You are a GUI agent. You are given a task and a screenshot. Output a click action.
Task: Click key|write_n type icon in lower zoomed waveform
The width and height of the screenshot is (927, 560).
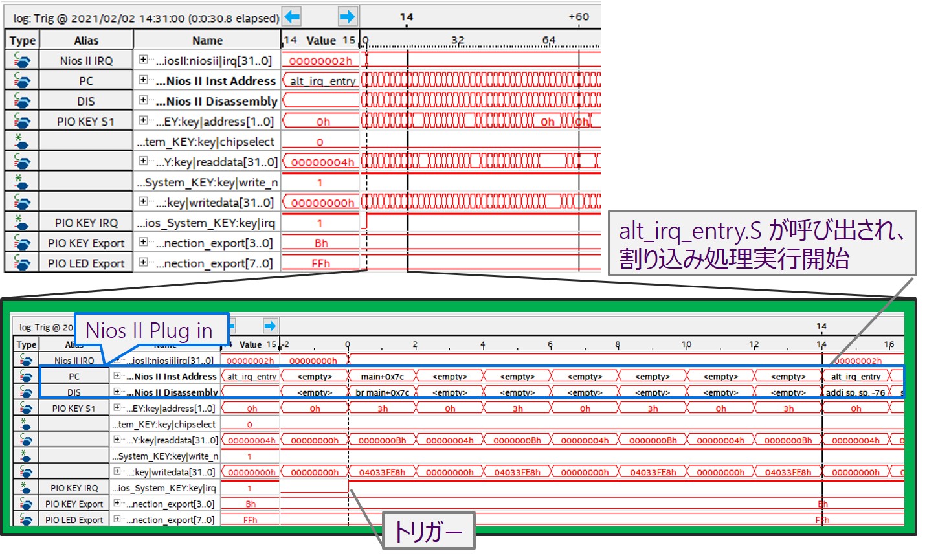26,456
